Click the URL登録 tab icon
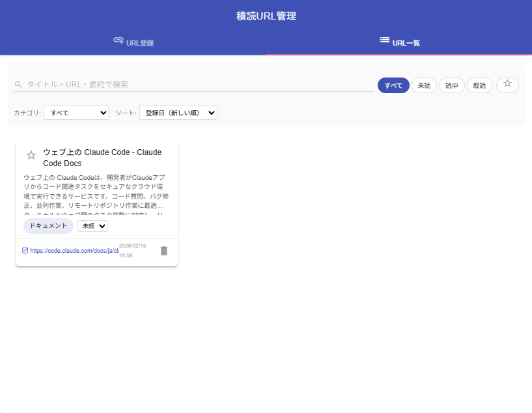This screenshot has height=413, width=532. pos(117,40)
